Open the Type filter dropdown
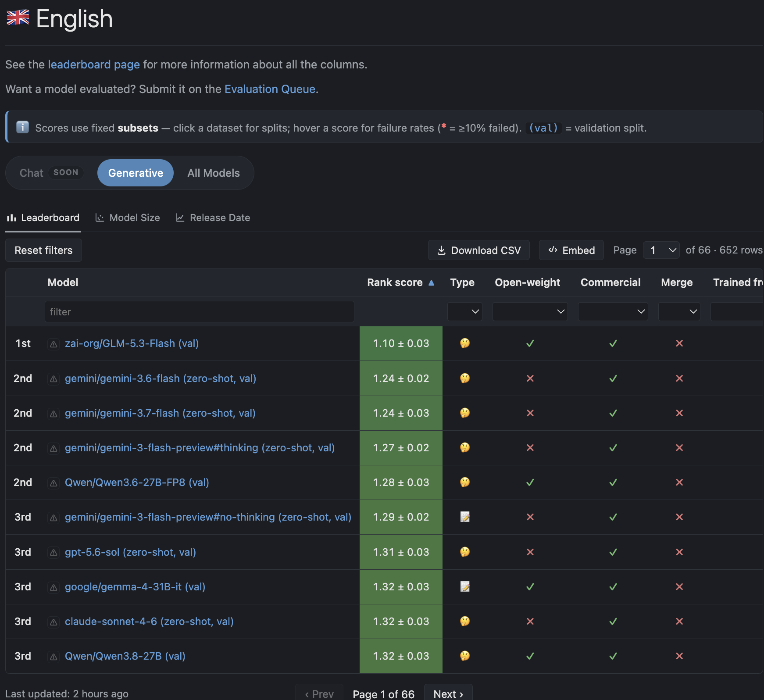Viewport: 764px width, 700px height. [465, 312]
